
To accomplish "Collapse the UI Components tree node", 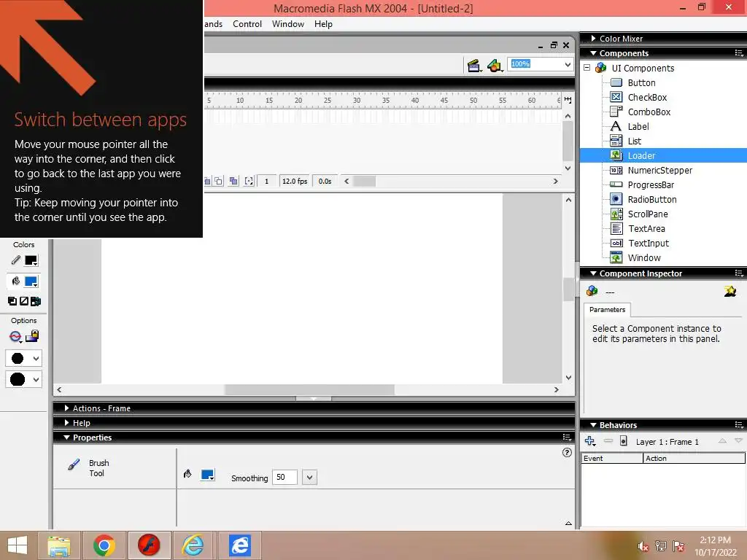I will pos(587,68).
